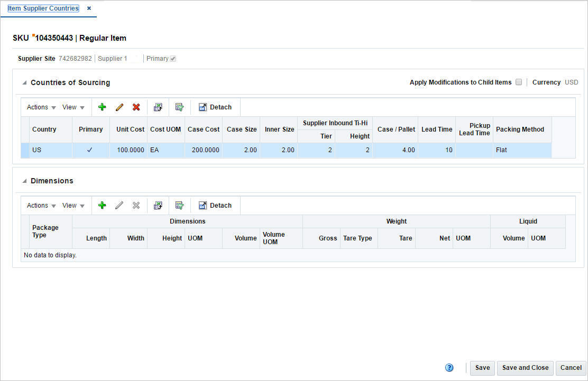Open Query by Example in Countries table
This screenshot has width=588, height=381.
click(x=180, y=107)
